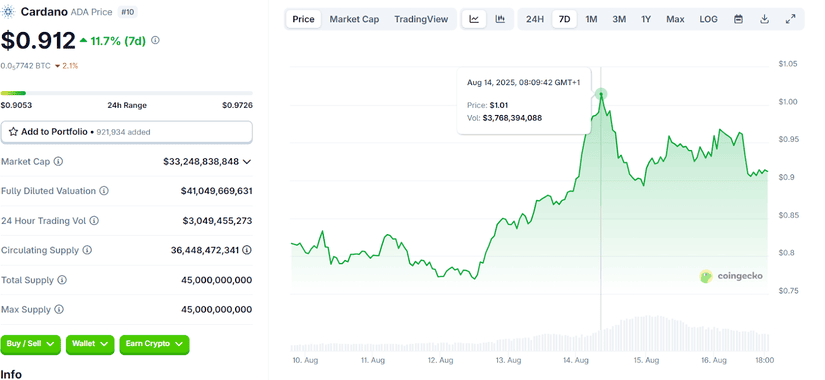
Task: Switch to the candlestick chart icon
Action: coord(500,19)
